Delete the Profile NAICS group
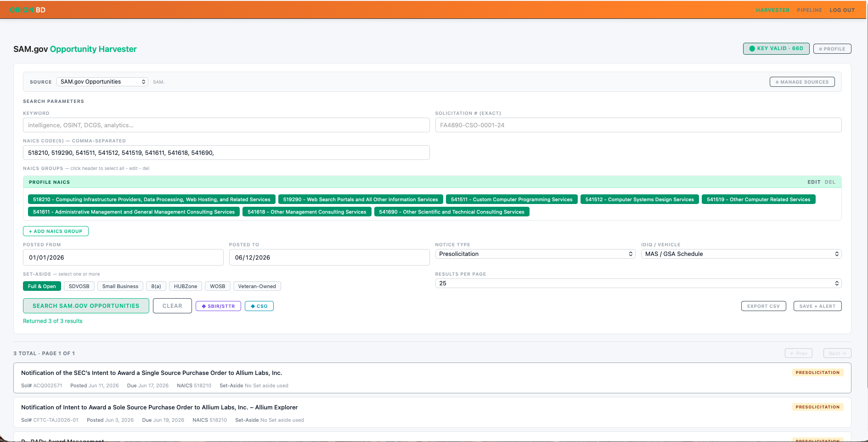This screenshot has width=868, height=442. pos(830,182)
